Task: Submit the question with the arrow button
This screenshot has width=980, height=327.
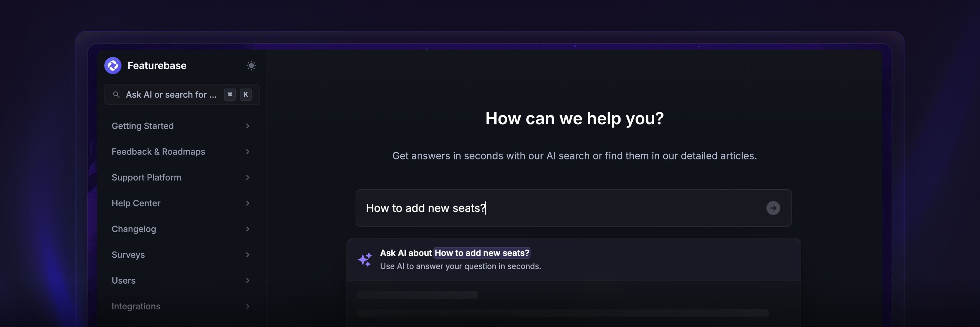Action: [773, 208]
